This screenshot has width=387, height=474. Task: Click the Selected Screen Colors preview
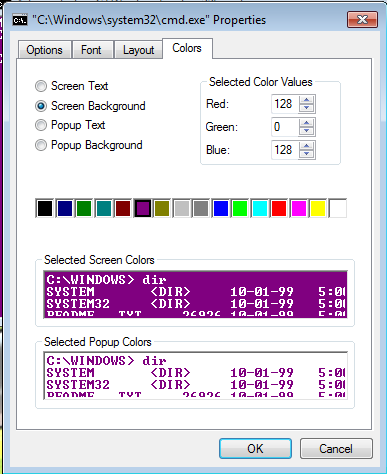point(196,294)
